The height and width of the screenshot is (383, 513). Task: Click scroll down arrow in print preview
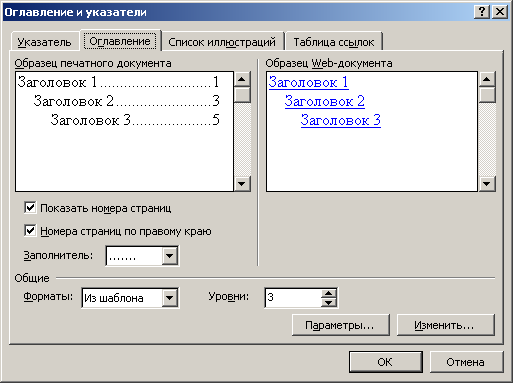tap(242, 183)
